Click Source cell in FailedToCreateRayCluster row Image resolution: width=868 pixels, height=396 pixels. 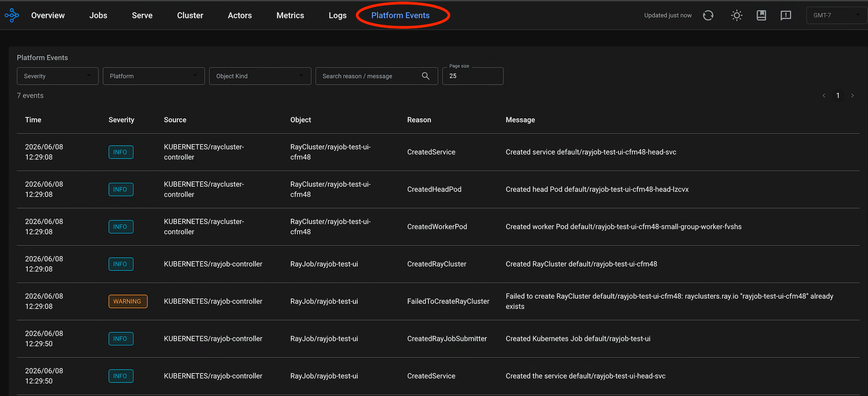pos(213,301)
